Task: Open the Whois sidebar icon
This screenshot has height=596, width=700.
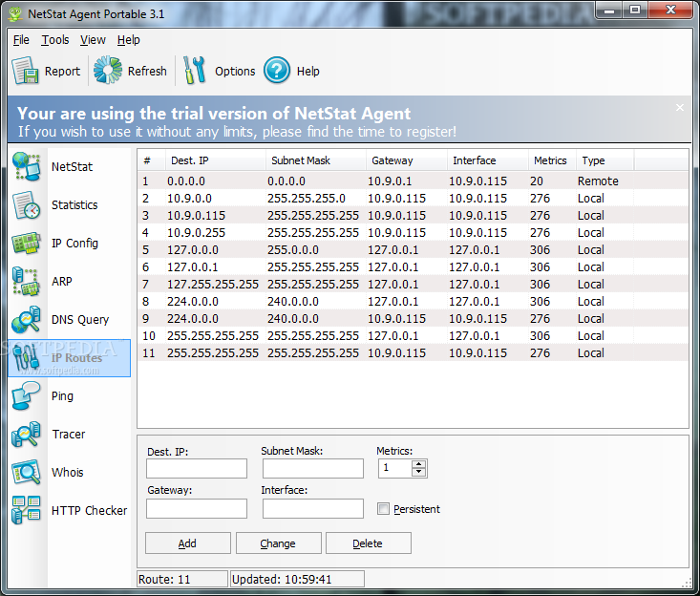Action: (x=27, y=473)
